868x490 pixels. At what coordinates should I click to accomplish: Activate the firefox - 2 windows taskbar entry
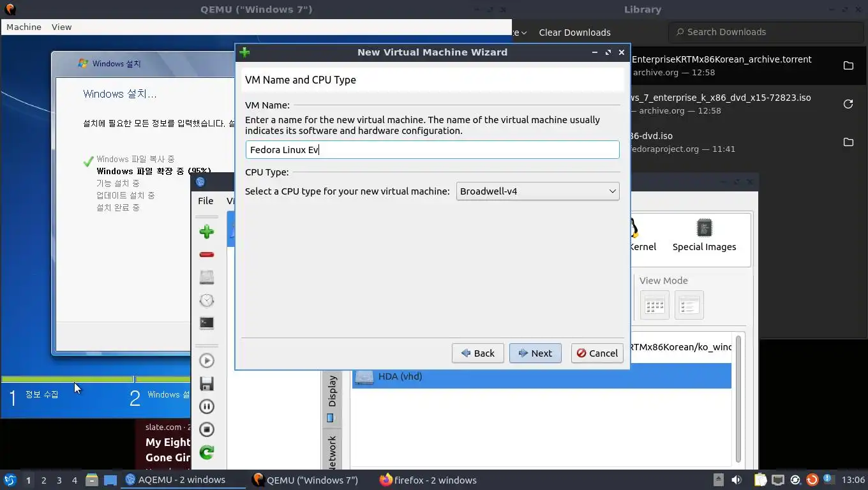click(428, 480)
